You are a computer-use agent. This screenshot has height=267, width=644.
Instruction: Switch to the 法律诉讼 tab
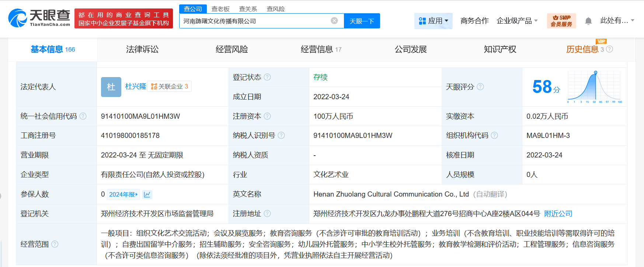(x=142, y=49)
